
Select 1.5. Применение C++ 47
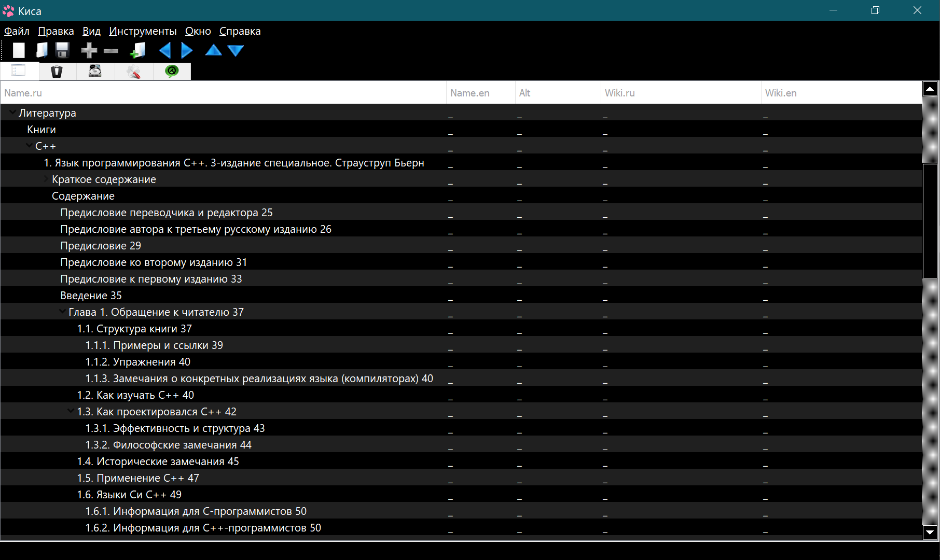(x=461, y=478)
